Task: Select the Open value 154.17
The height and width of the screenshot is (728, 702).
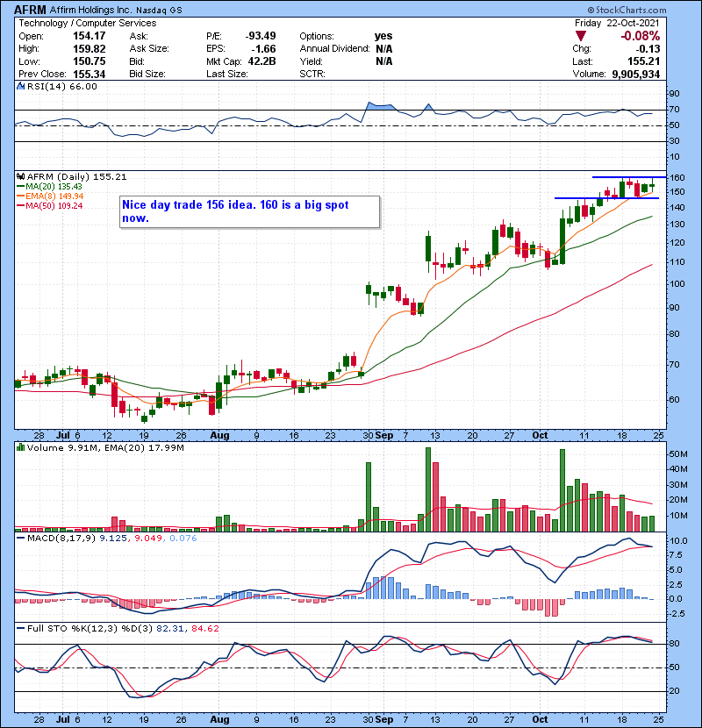Action: coord(90,36)
